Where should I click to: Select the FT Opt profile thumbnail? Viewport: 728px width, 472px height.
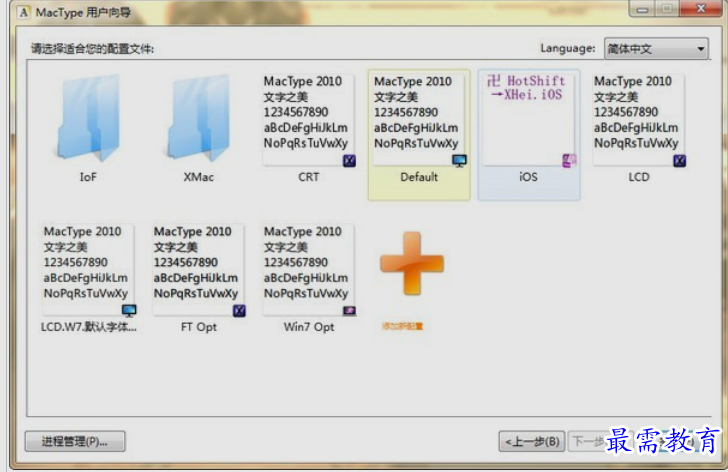[199, 270]
